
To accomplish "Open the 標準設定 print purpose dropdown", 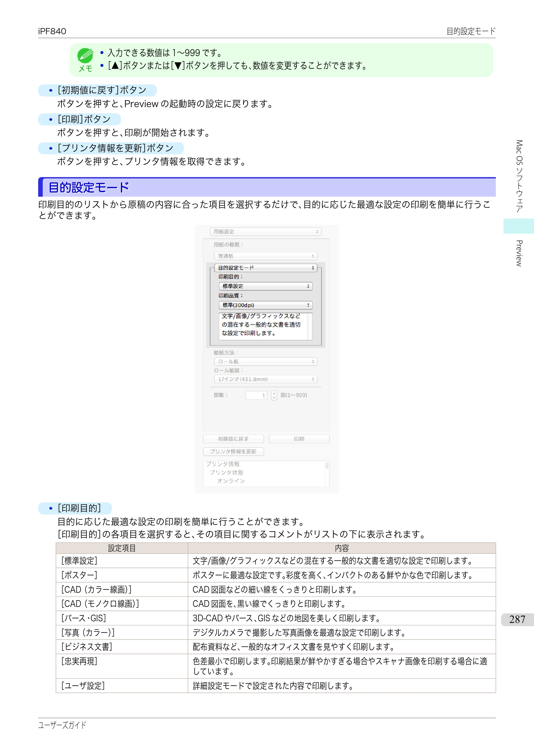I will [x=265, y=286].
